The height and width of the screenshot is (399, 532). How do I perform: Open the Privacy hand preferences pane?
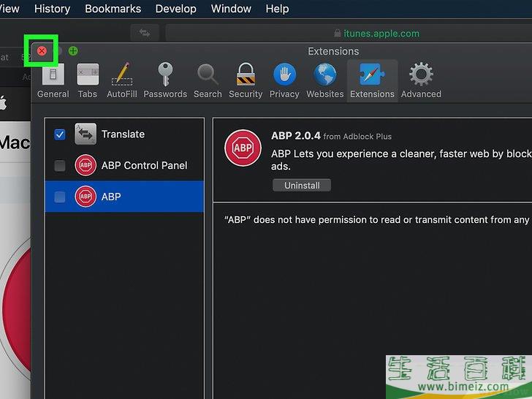pyautogui.click(x=284, y=80)
